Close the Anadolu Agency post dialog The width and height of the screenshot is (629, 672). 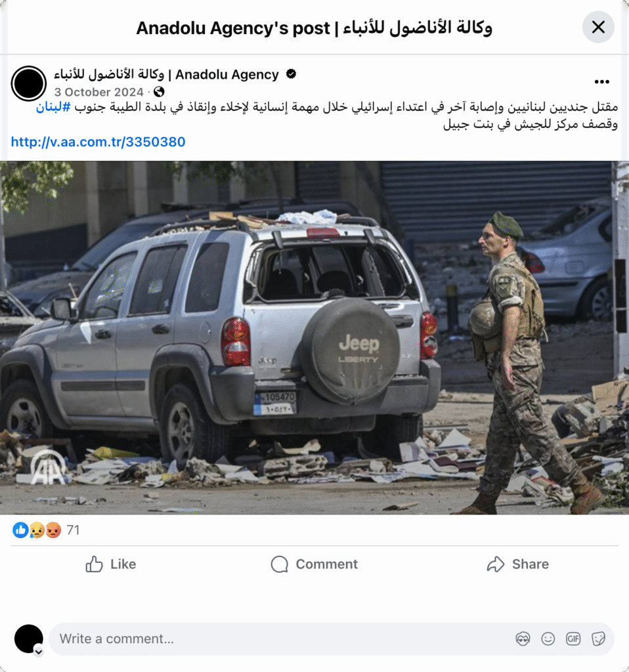click(597, 28)
